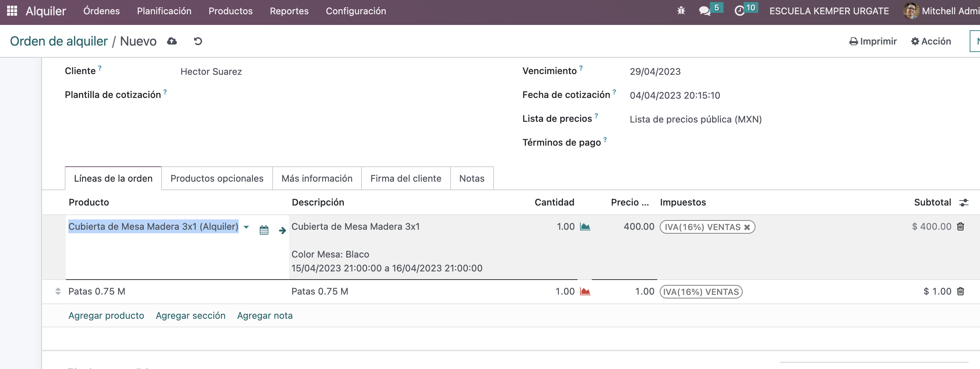Screen dimensions: 980x369
Task: Open the Reportes menu
Action: point(289,11)
